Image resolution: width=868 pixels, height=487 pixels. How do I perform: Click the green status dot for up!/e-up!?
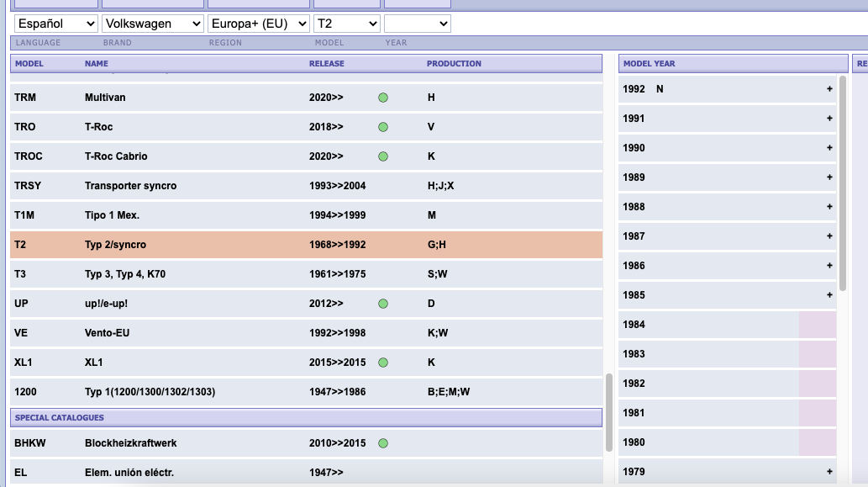click(383, 304)
